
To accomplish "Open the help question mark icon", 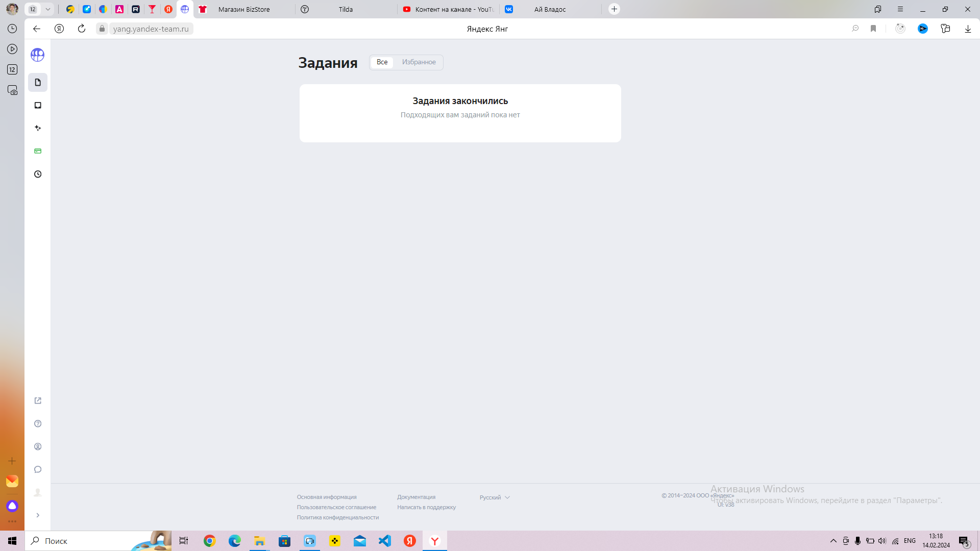I will pyautogui.click(x=38, y=423).
